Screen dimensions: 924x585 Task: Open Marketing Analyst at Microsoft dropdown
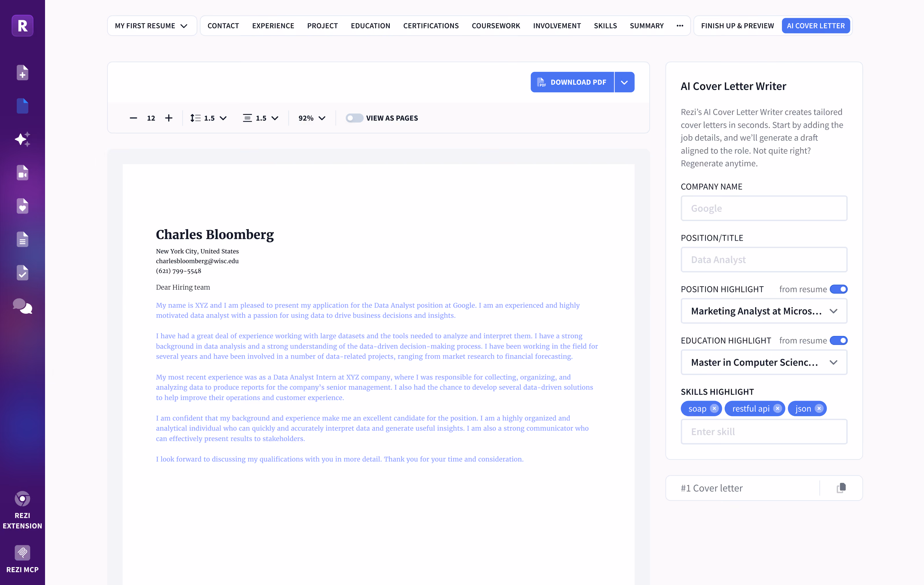click(764, 311)
